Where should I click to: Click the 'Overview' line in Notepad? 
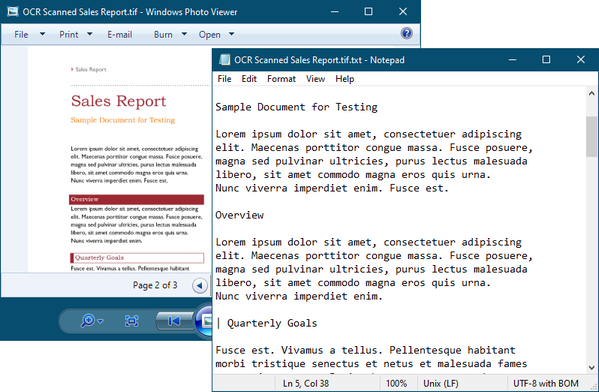[x=240, y=215]
